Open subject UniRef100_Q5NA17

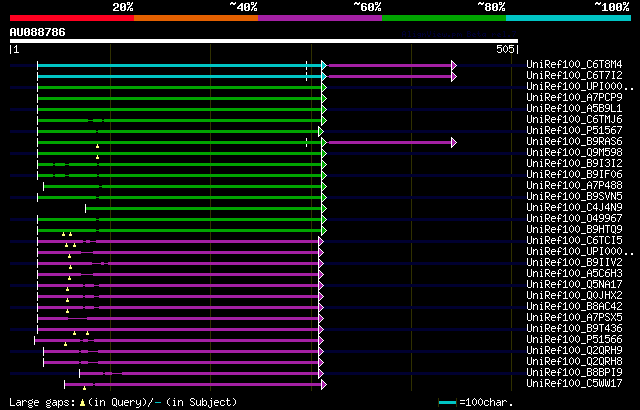point(574,285)
